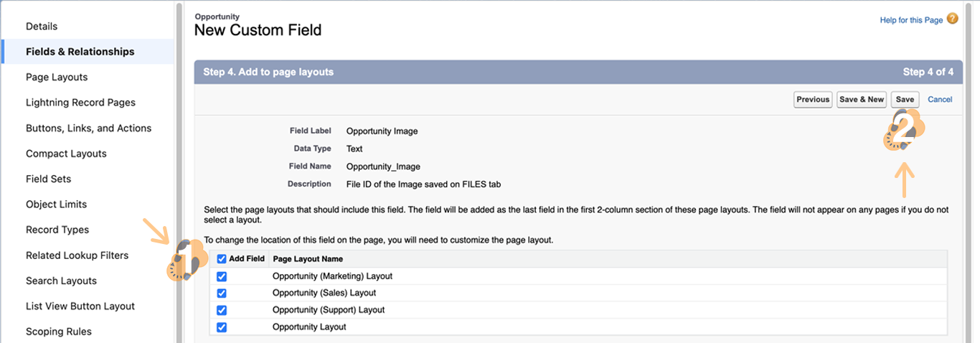Toggle the Add Field select-all checkbox
Viewport: 980px width, 343px height.
coord(222,259)
